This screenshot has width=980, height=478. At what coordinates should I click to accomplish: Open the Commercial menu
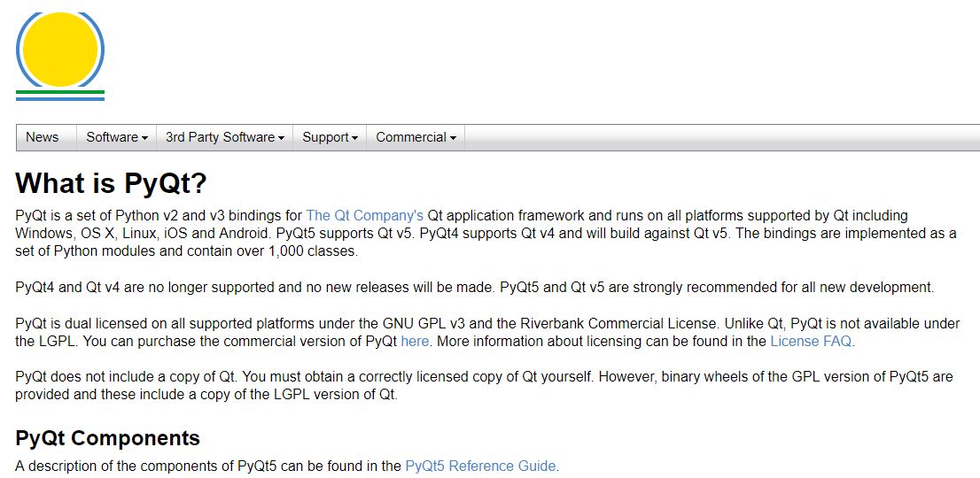pos(410,137)
